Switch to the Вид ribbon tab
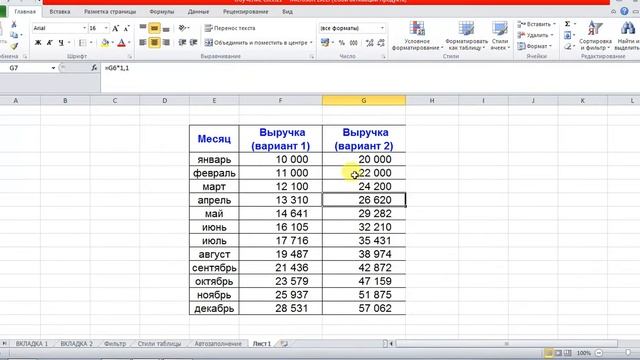The image size is (640, 360). [287, 12]
